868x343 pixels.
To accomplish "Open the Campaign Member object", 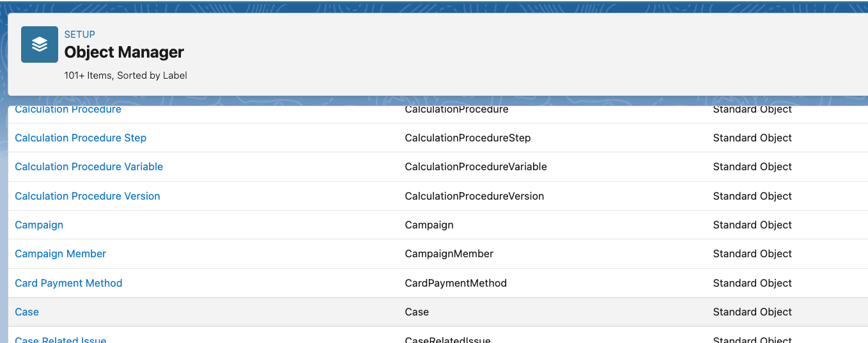I will [x=60, y=254].
